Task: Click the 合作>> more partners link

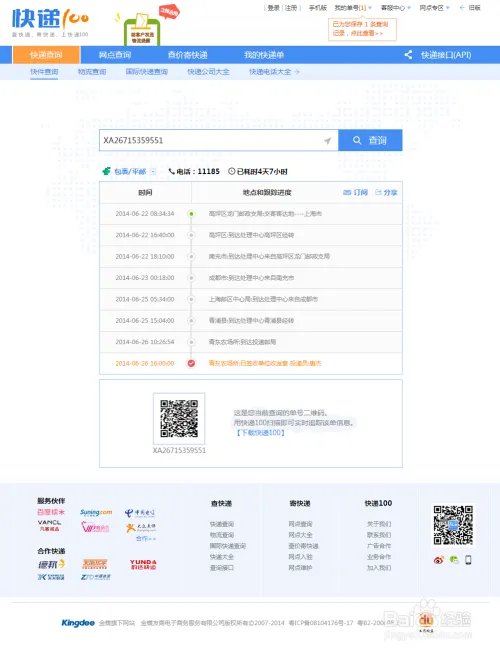Action: [146, 538]
